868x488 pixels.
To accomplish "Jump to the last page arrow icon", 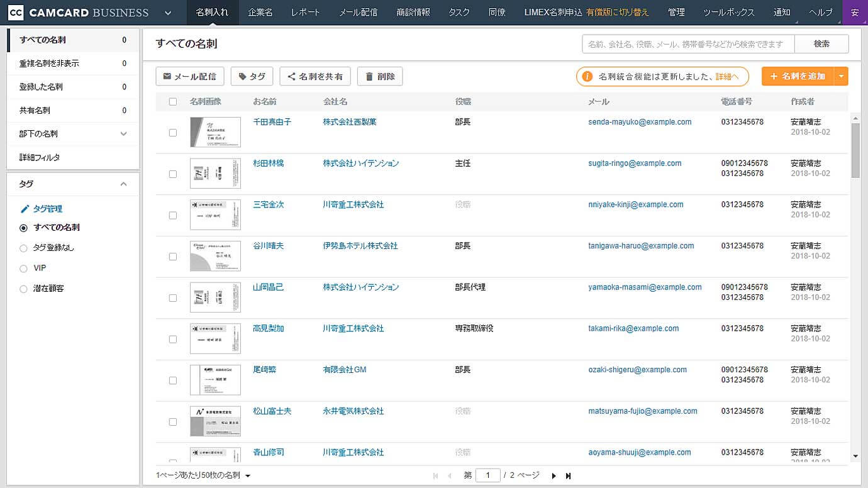I will (569, 476).
